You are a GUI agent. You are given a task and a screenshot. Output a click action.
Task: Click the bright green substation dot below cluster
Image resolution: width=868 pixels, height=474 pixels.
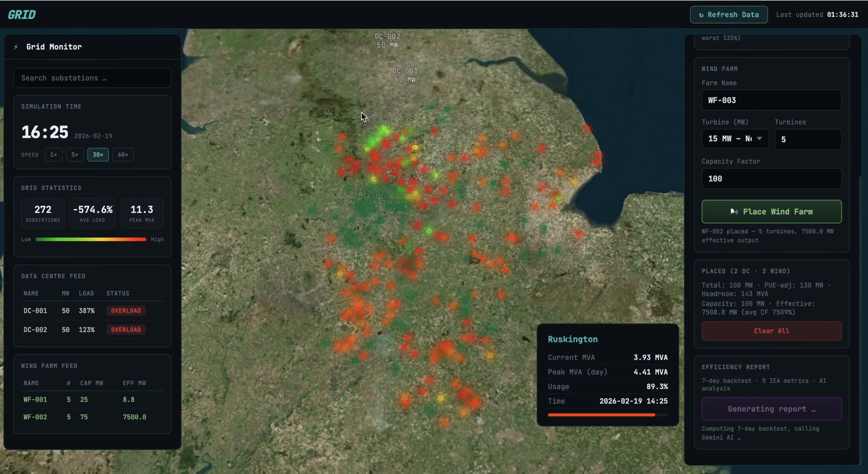429,231
